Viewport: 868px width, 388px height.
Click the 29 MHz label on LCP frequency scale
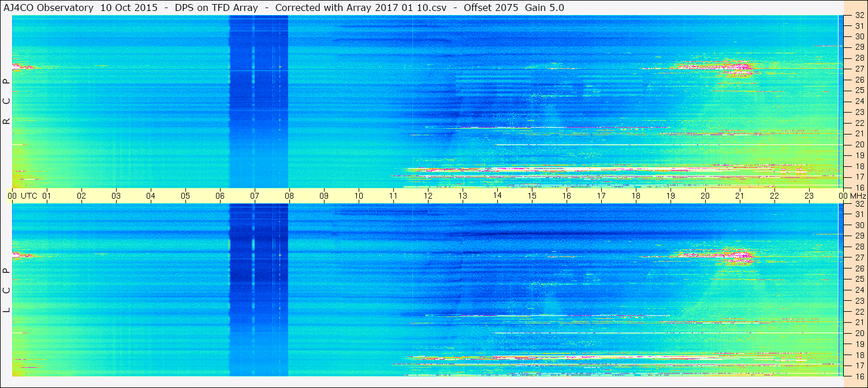(x=859, y=236)
